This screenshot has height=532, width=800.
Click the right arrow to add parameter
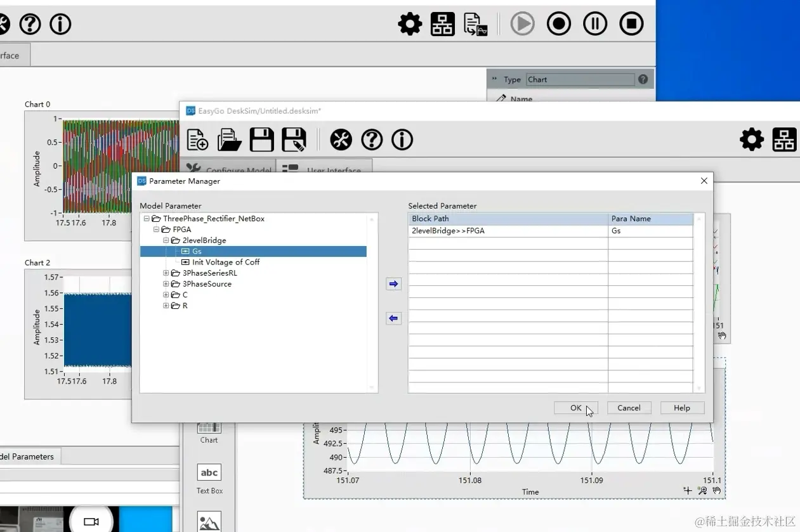(x=393, y=284)
